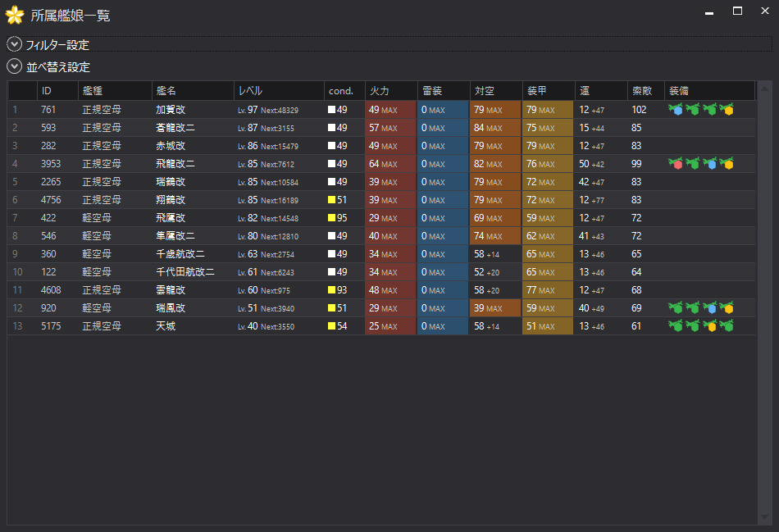Select ship name 赤城改
Viewport: 779px width, 532px height.
(171, 146)
